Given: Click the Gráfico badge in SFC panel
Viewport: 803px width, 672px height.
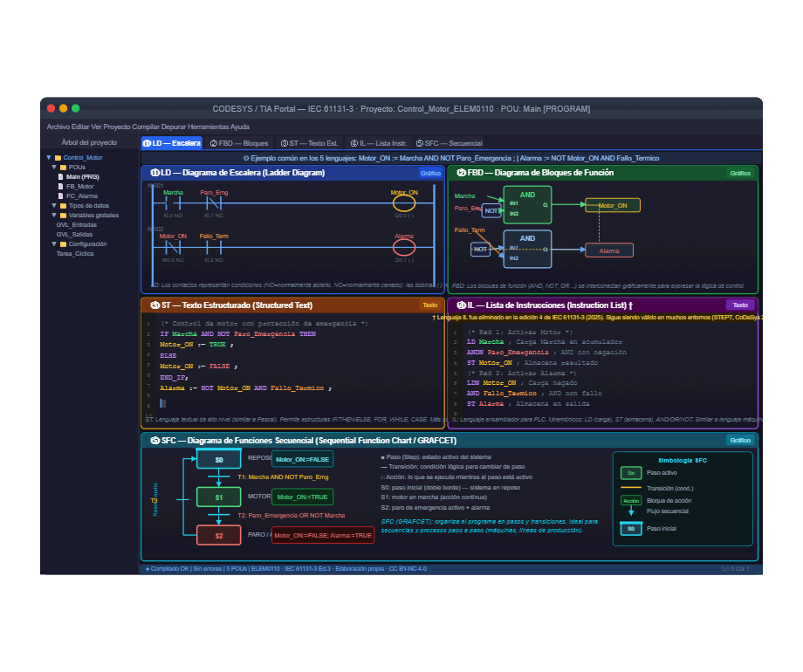Looking at the screenshot, I should 740,441.
